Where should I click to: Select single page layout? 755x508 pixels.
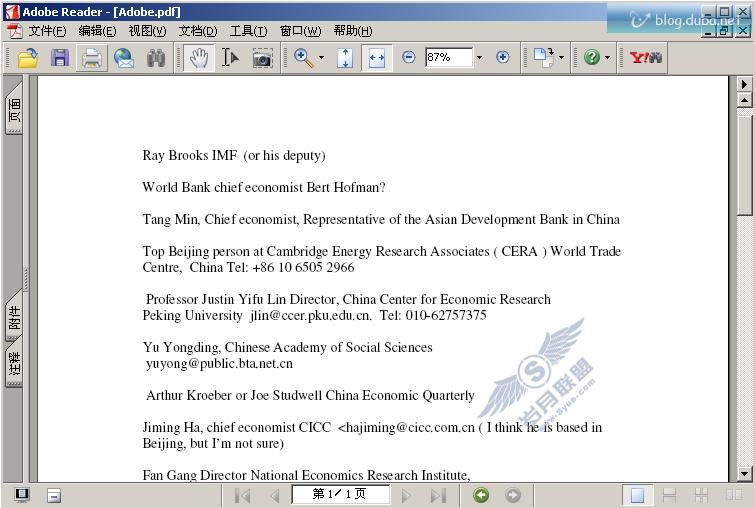pyautogui.click(x=637, y=495)
